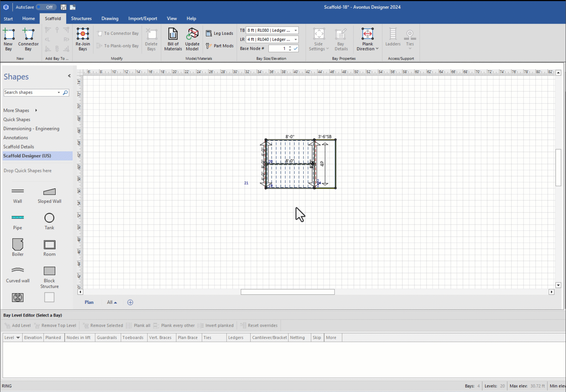Screen dimensions: 566x392
Task: Open Leg Loads
Action: pyautogui.click(x=219, y=33)
